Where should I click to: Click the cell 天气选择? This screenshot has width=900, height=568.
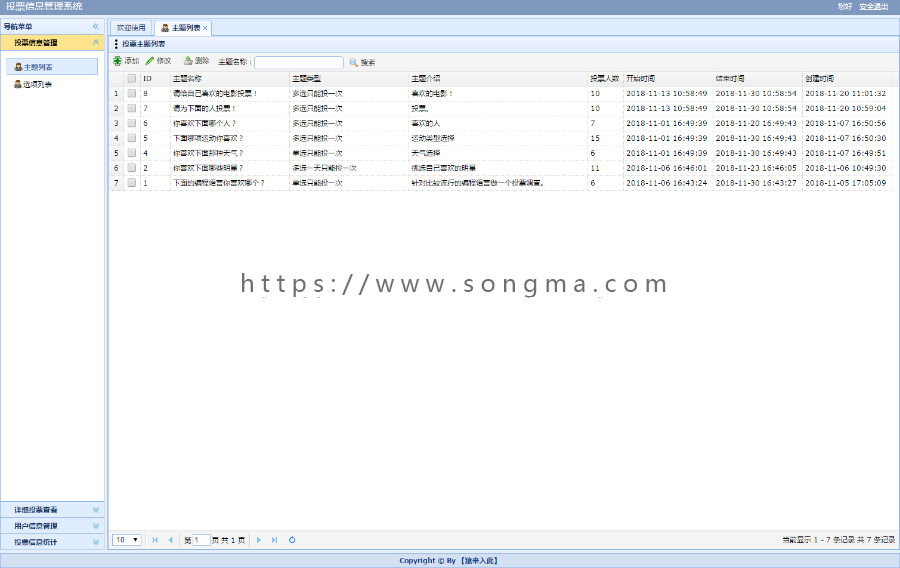[426, 153]
